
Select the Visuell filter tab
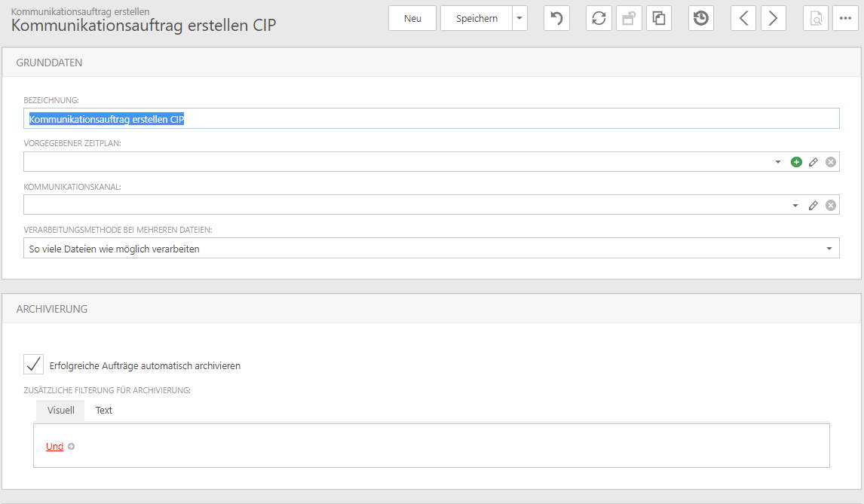click(x=60, y=411)
